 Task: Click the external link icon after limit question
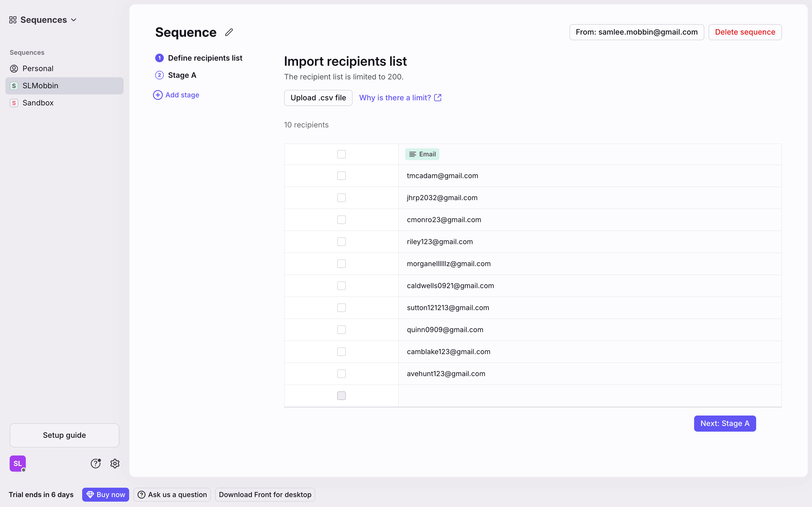pos(437,98)
